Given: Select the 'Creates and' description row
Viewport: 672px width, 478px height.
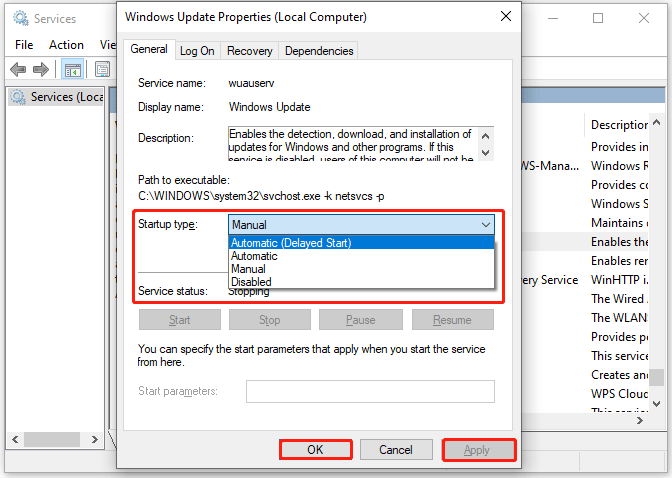Looking at the screenshot, I should click(x=619, y=375).
